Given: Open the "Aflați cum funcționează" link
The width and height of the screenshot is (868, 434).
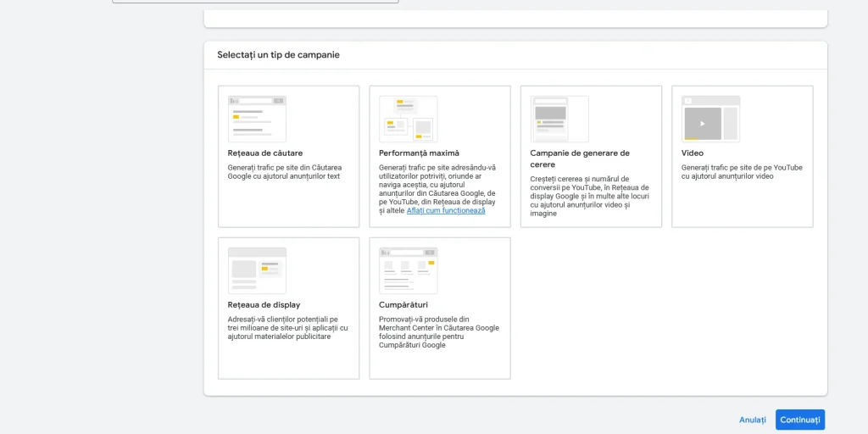Looking at the screenshot, I should click(x=446, y=210).
